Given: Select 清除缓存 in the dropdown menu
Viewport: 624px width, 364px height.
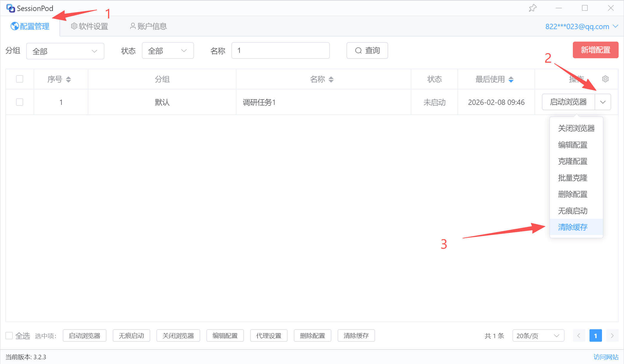Looking at the screenshot, I should (x=573, y=227).
